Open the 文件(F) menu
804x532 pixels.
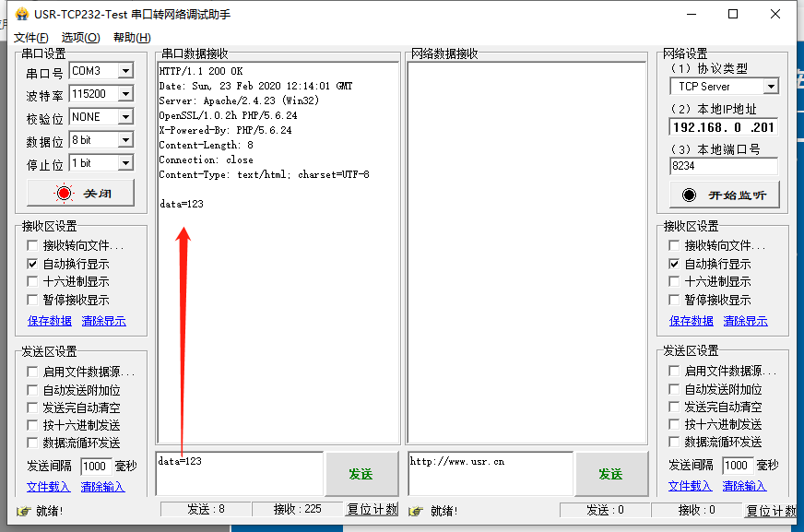[31, 38]
